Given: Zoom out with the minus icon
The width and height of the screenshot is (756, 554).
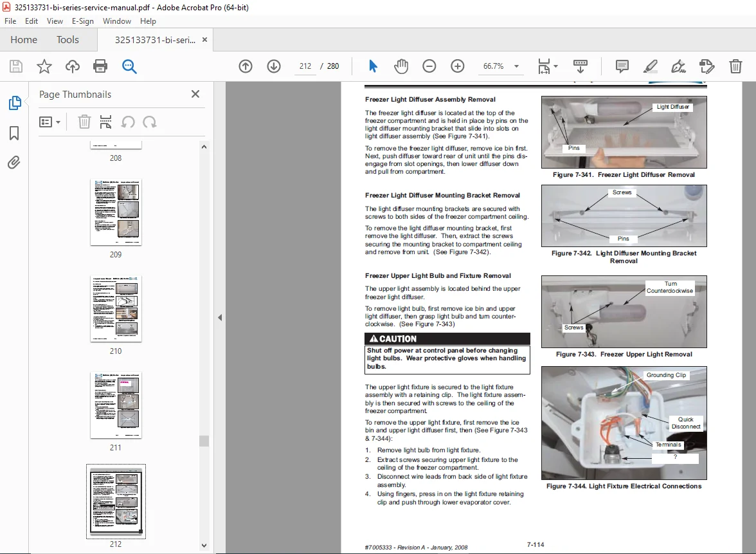Looking at the screenshot, I should click(429, 66).
